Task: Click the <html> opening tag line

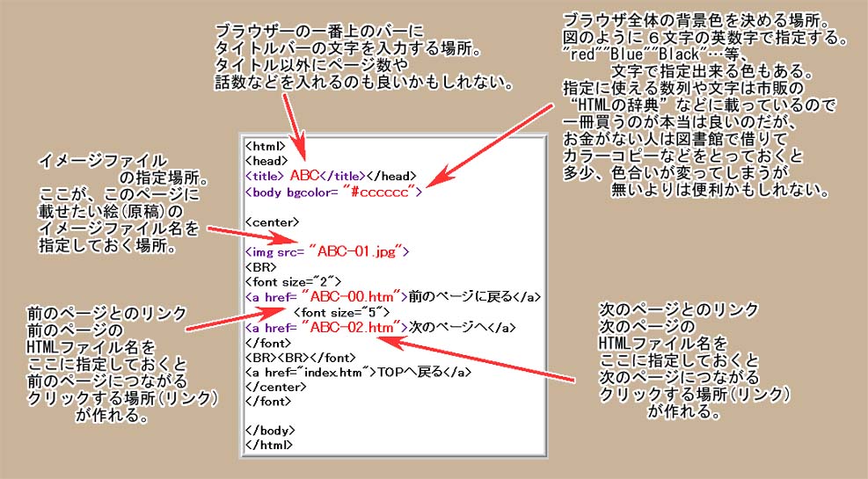Action: click(266, 147)
